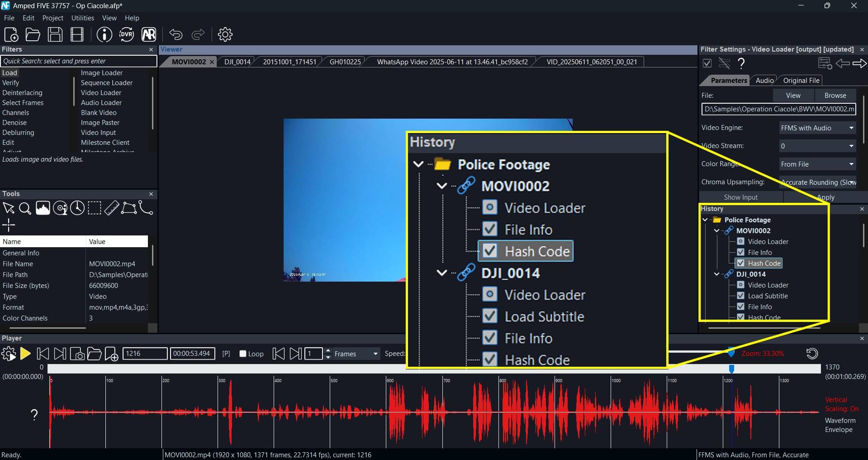The image size is (868, 460).
Task: Select the Magnifier tool in Tools panel
Action: tap(25, 209)
